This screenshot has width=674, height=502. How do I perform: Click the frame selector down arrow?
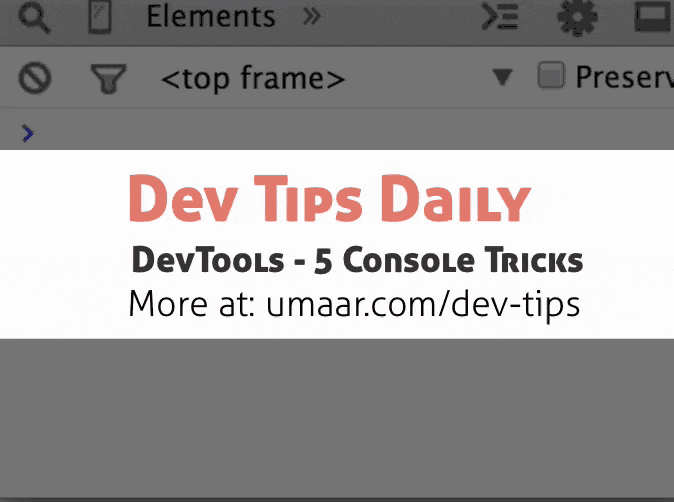(x=502, y=78)
